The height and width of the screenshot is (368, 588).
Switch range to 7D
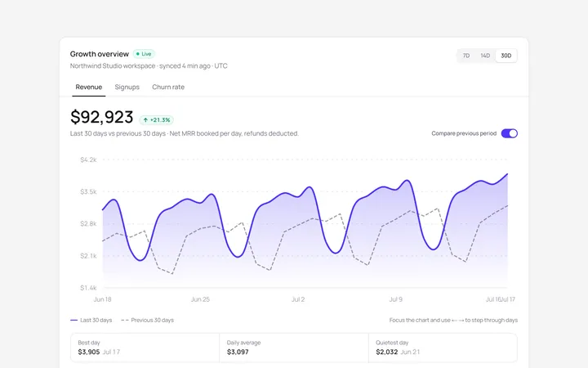466,56
